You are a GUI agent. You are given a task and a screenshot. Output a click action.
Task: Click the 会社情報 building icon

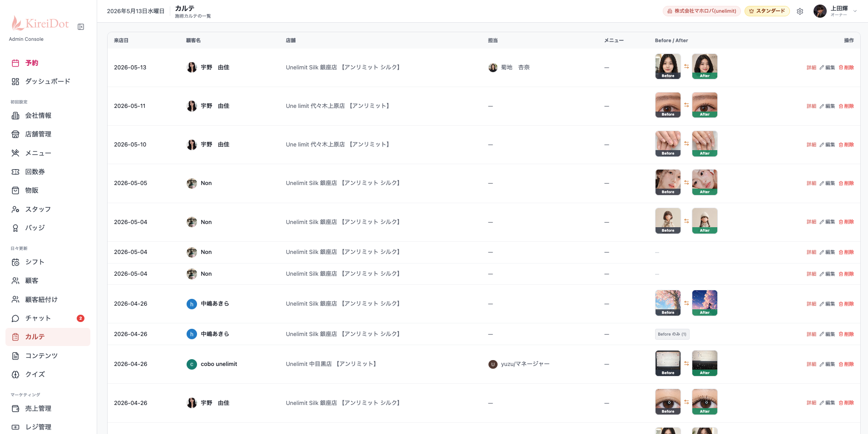(15, 116)
